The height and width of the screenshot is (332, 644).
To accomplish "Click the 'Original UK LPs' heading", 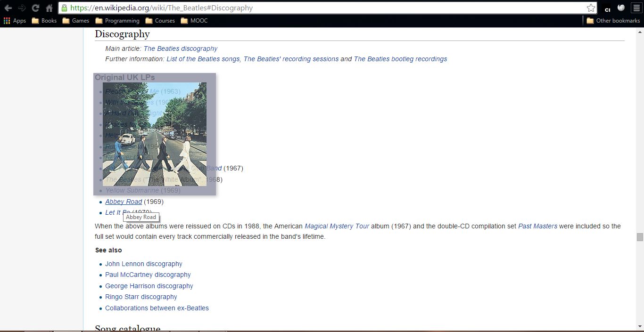I will [x=125, y=77].
